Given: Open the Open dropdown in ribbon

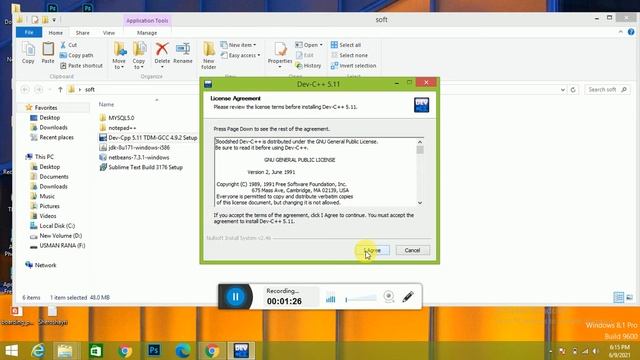Looking at the screenshot, I should click(x=309, y=45).
